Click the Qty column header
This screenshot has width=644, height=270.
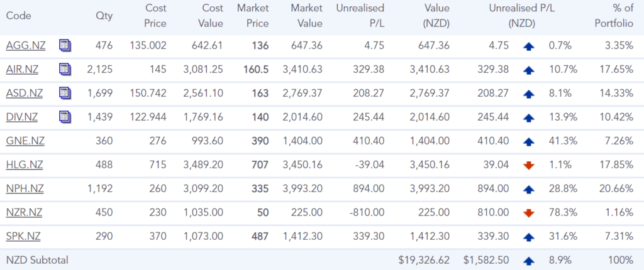104,16
